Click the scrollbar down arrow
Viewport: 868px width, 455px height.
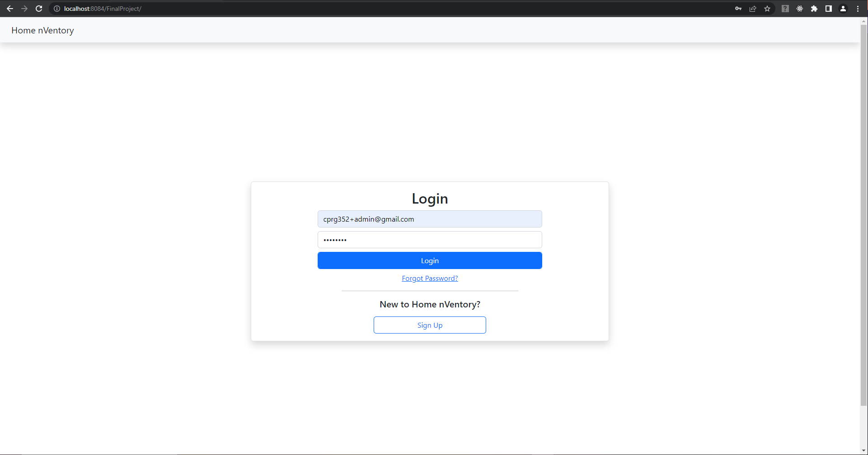tap(864, 451)
